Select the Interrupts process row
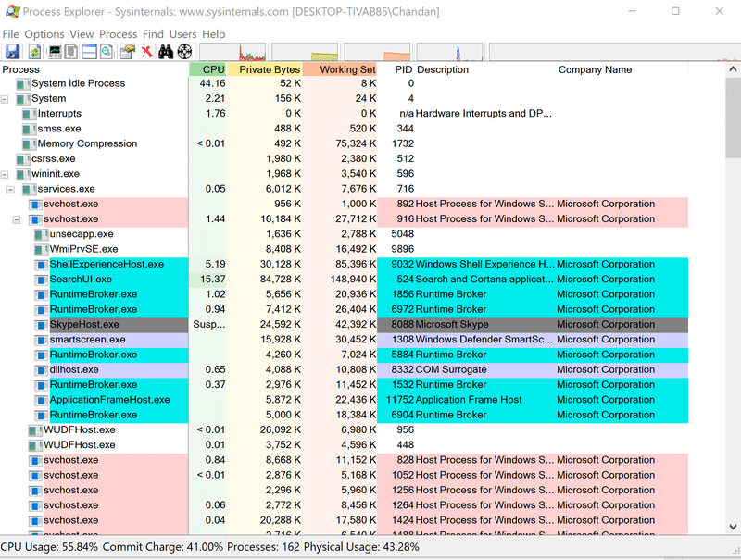Viewport: 741px width, 560px height. (344, 114)
